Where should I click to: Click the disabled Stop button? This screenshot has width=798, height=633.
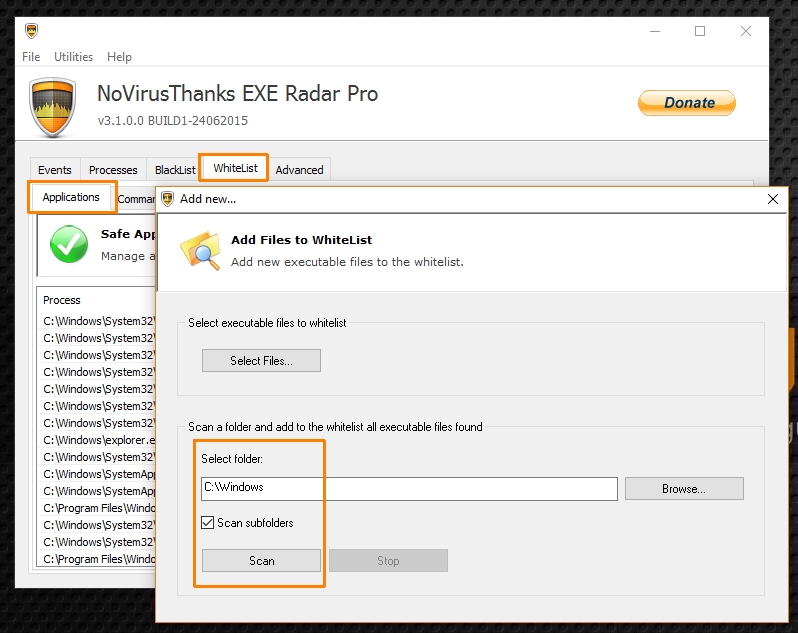[x=388, y=561]
